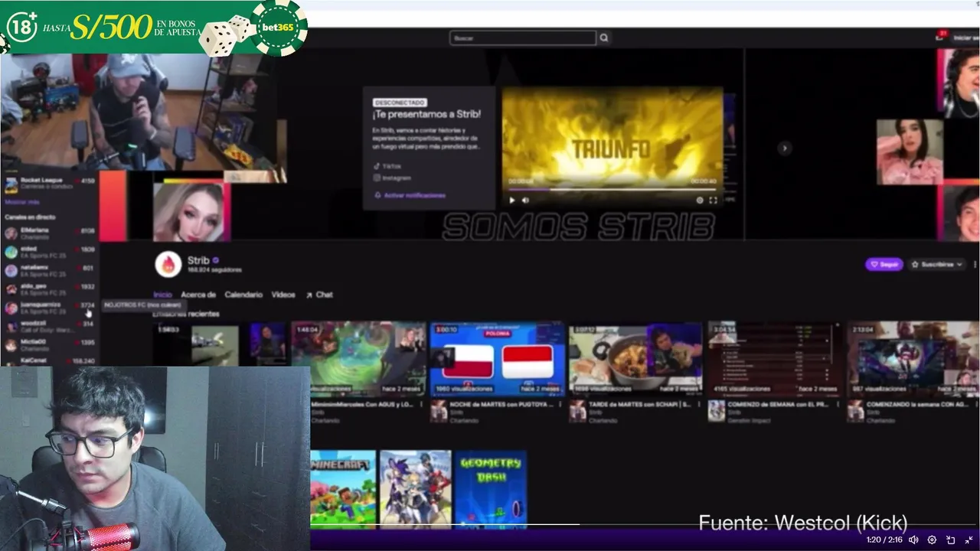
Task: Open trailer settings gear icon
Action: (x=700, y=201)
